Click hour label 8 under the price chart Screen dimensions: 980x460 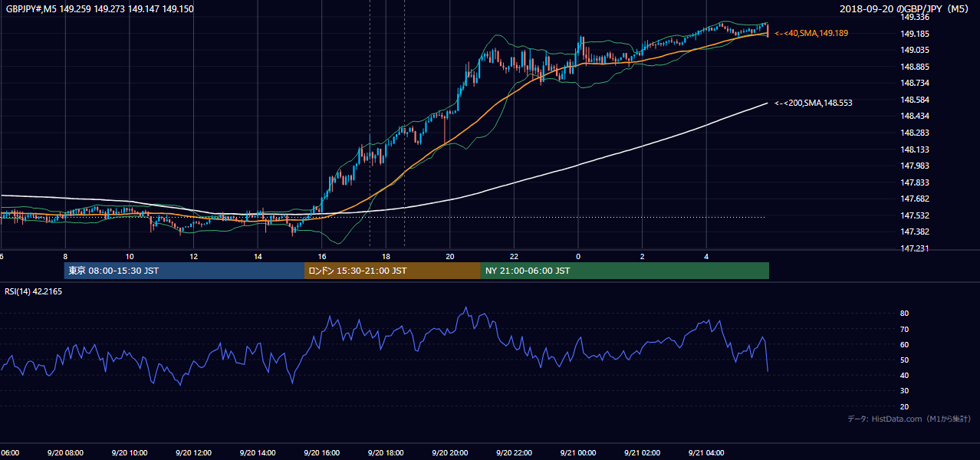click(x=65, y=256)
